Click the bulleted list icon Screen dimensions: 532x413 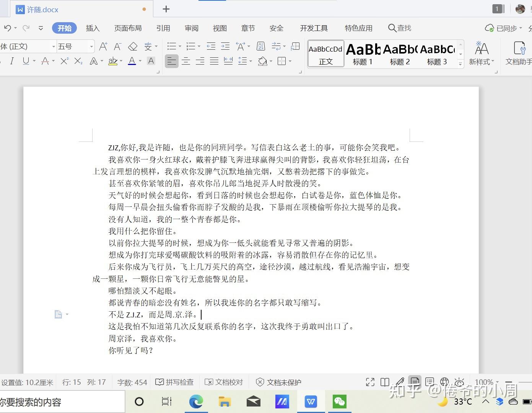click(171, 47)
